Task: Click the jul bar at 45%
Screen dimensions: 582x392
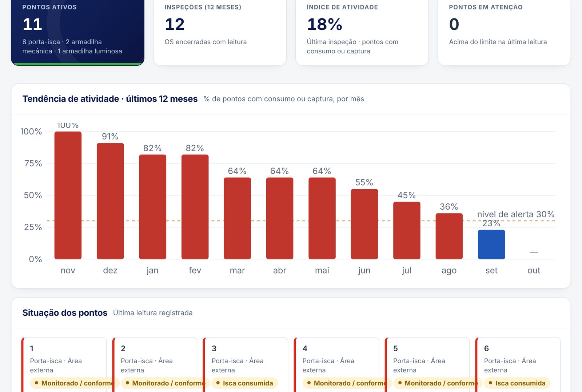Action: (x=407, y=230)
